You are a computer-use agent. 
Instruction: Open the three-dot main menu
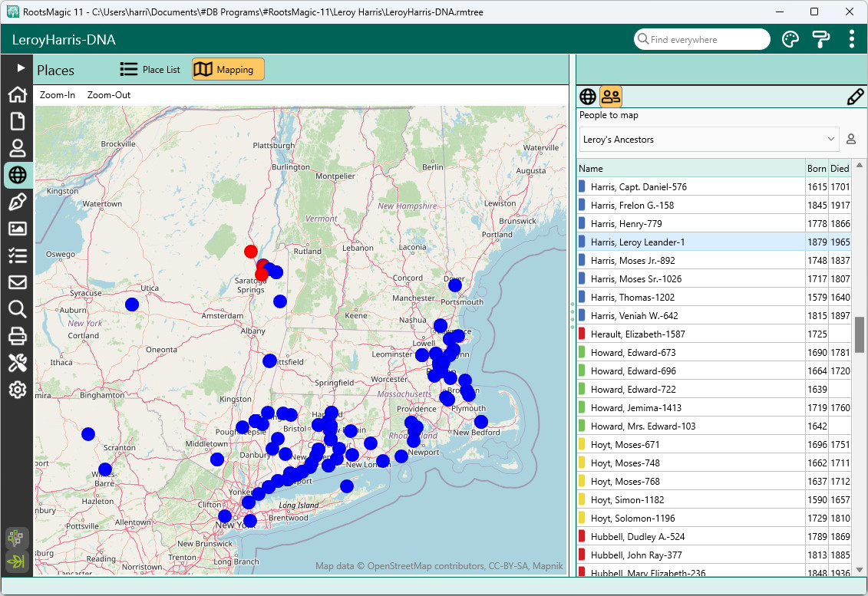tap(851, 39)
